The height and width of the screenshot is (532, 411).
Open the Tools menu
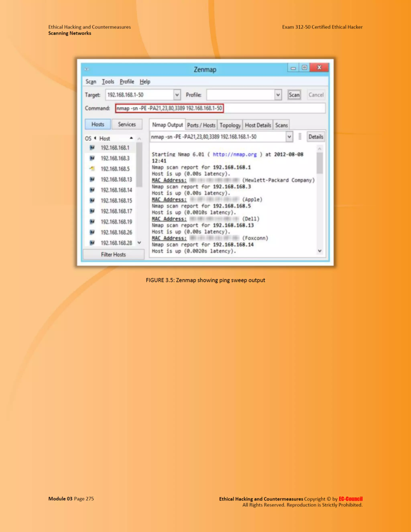108,82
